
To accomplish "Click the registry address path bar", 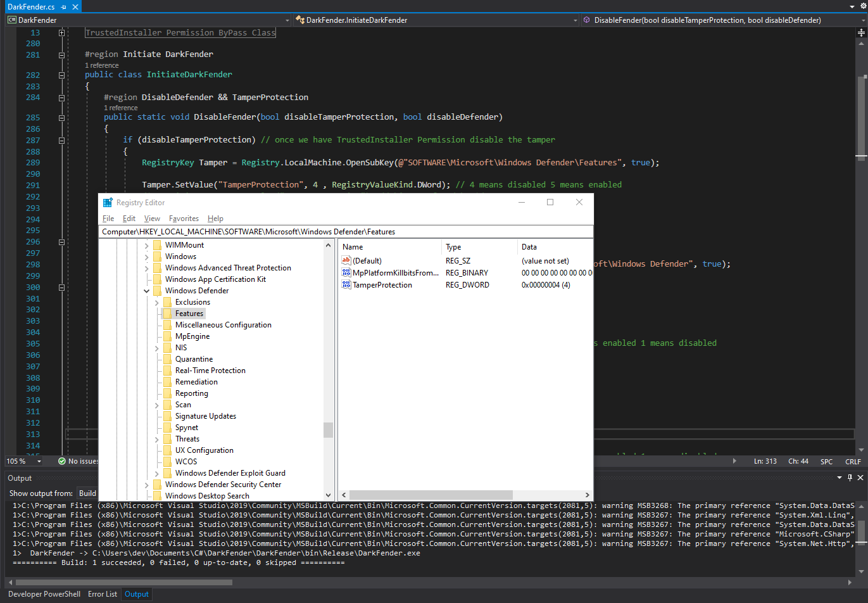I will point(346,232).
